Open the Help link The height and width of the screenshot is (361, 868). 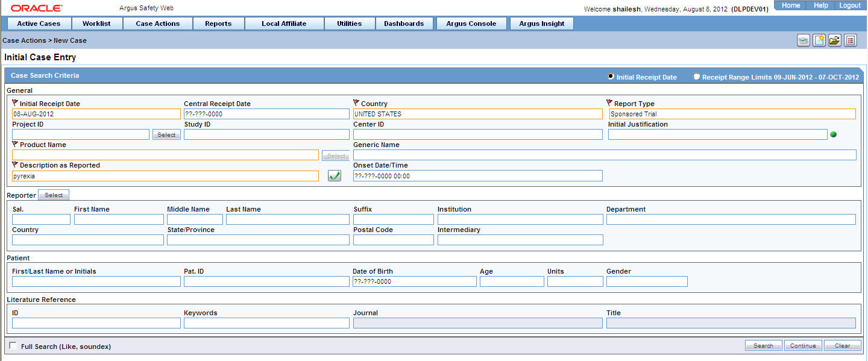point(821,5)
